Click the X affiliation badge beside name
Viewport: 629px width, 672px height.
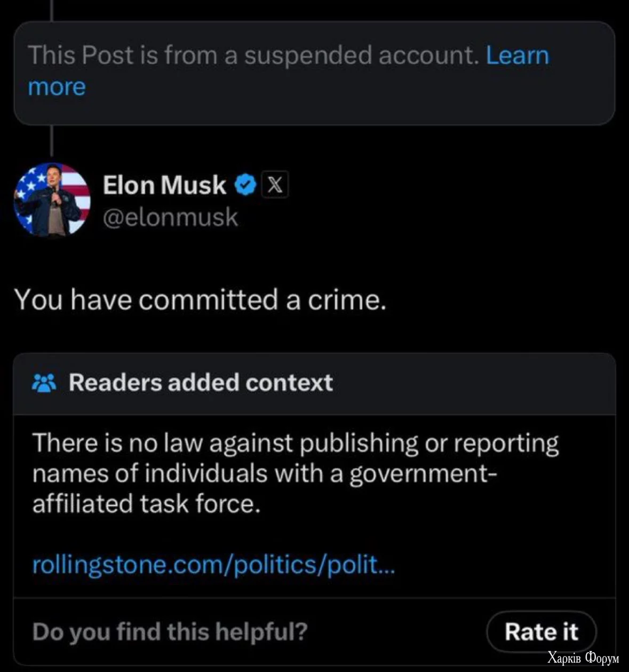pos(275,185)
